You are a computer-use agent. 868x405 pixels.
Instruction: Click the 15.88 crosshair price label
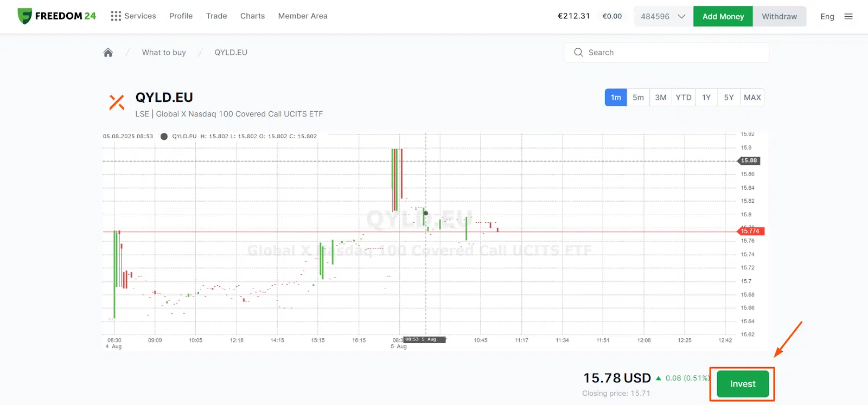(749, 160)
